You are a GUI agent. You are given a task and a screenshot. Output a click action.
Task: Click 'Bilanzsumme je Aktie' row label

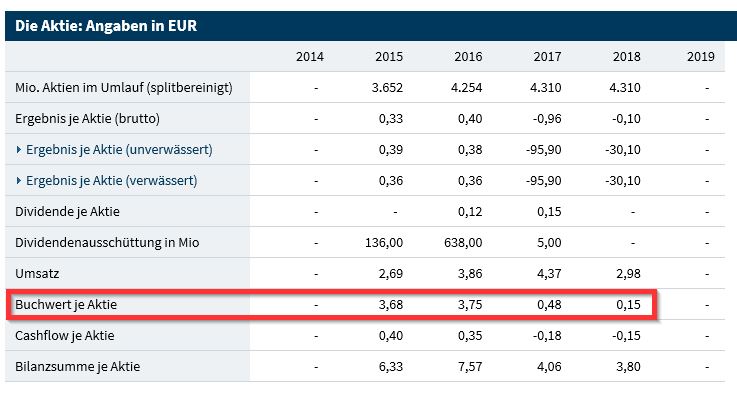pyautogui.click(x=78, y=366)
